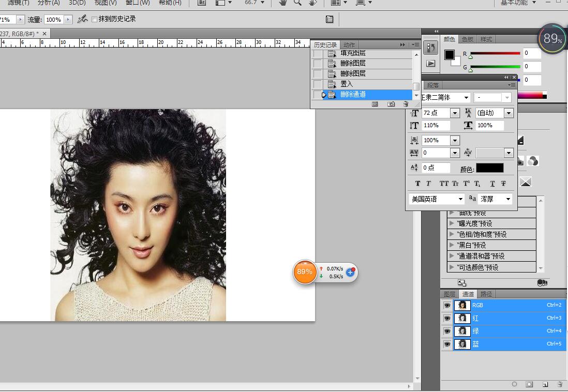568x392 pixels.
Task: Hide the 红 channel visibility eye
Action: coord(447,319)
